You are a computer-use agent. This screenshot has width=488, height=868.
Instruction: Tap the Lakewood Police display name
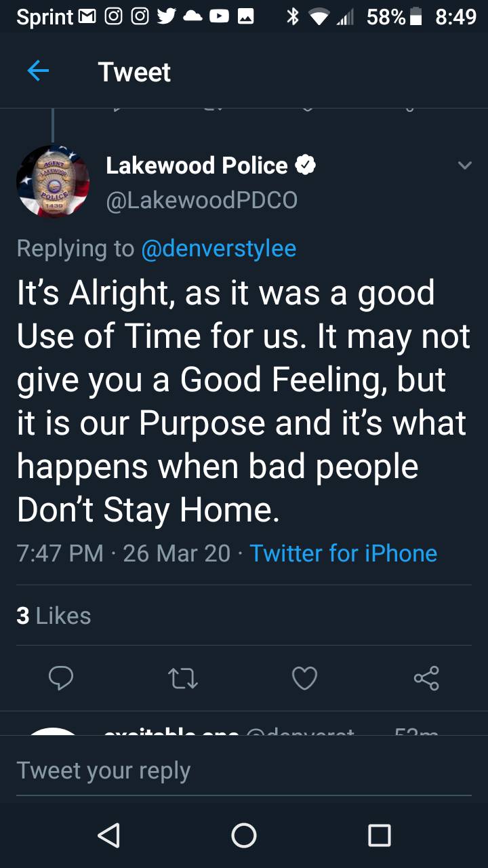197,165
